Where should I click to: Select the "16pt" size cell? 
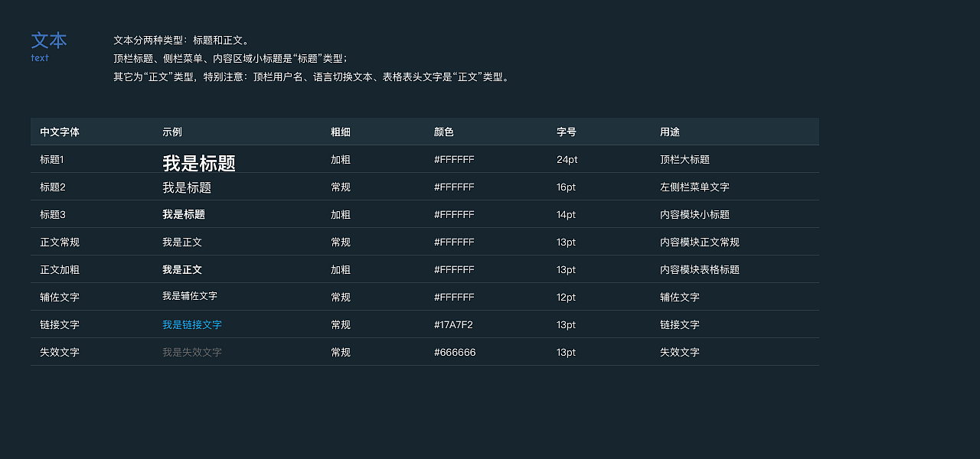click(567, 187)
